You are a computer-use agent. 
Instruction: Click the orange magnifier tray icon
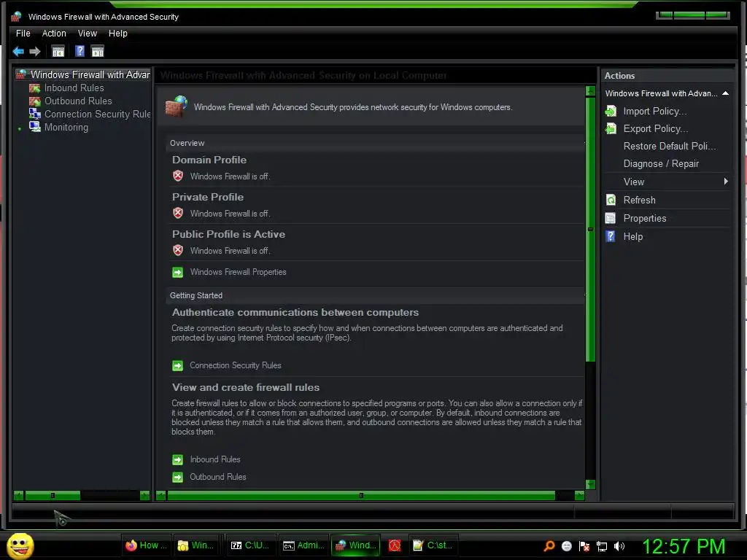click(549, 545)
